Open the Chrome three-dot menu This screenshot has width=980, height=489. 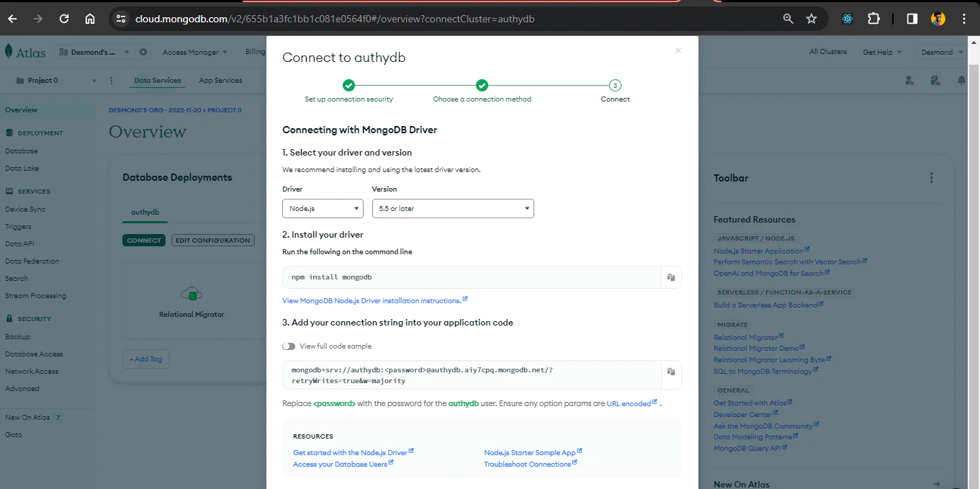964,19
